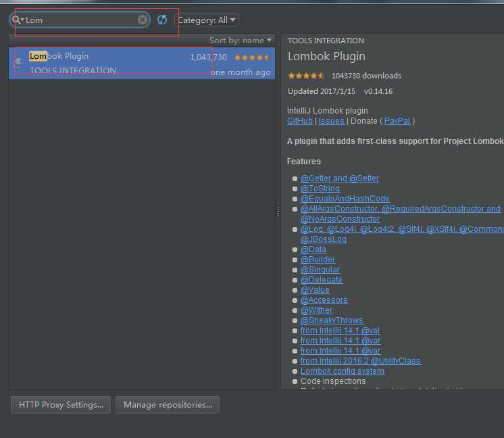
Task: Click the star rating in list row
Action: coord(252,57)
